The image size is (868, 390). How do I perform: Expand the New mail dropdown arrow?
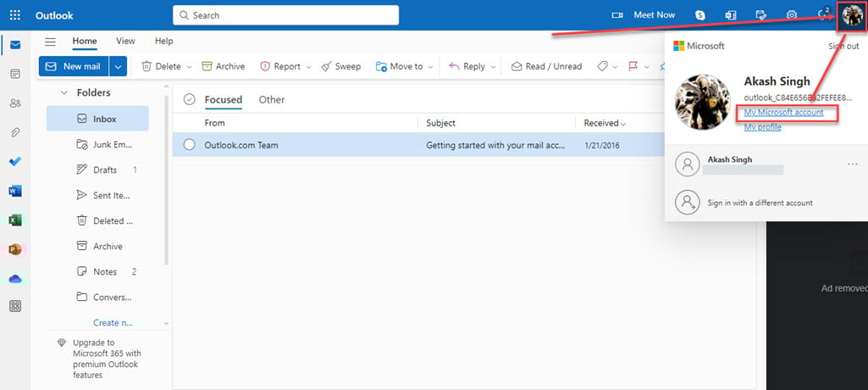point(119,66)
